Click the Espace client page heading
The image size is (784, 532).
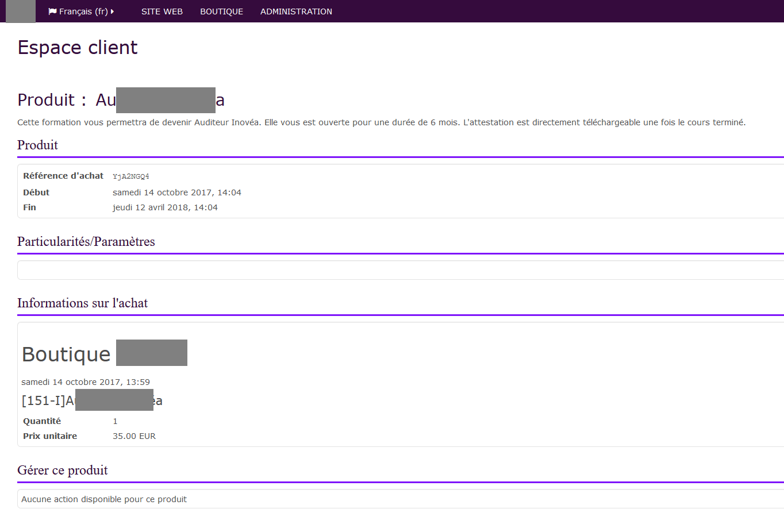pyautogui.click(x=78, y=48)
